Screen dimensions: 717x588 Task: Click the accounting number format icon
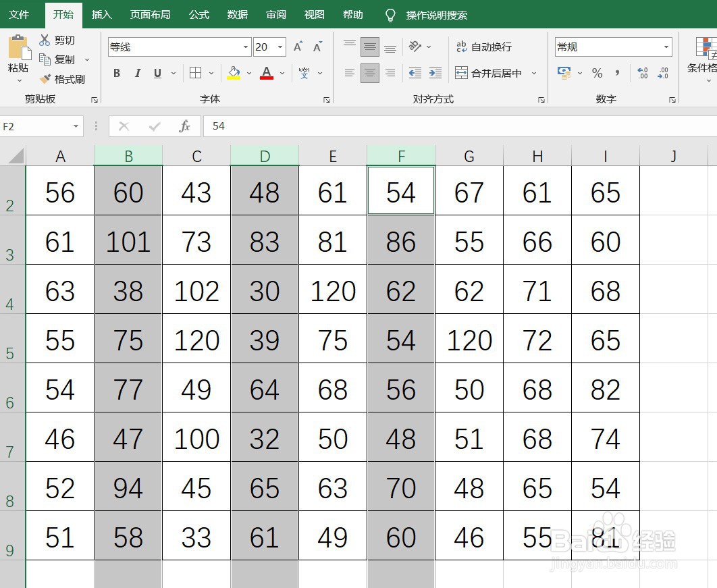pyautogui.click(x=564, y=73)
